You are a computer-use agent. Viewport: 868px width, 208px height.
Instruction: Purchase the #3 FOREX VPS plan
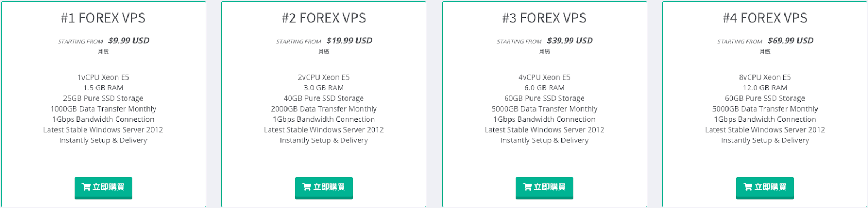tap(545, 187)
